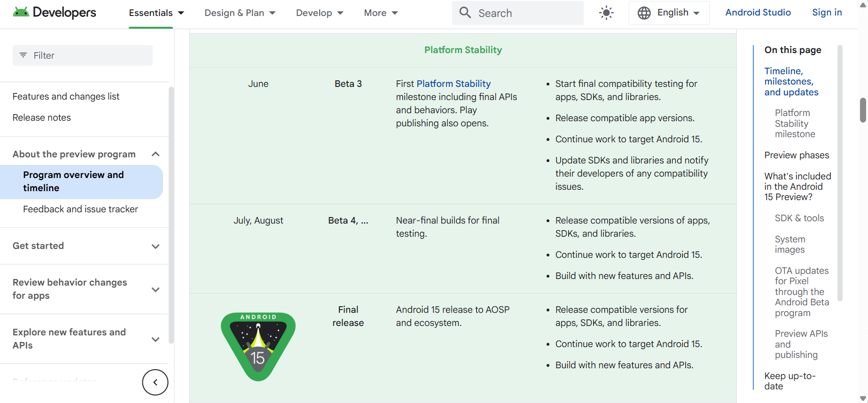Click the Platform Stability link in Beta 3 row
The height and width of the screenshot is (403, 868).
coord(454,84)
